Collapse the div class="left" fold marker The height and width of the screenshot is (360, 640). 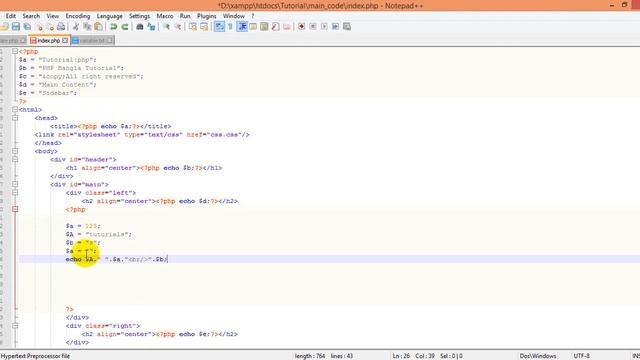point(15,193)
